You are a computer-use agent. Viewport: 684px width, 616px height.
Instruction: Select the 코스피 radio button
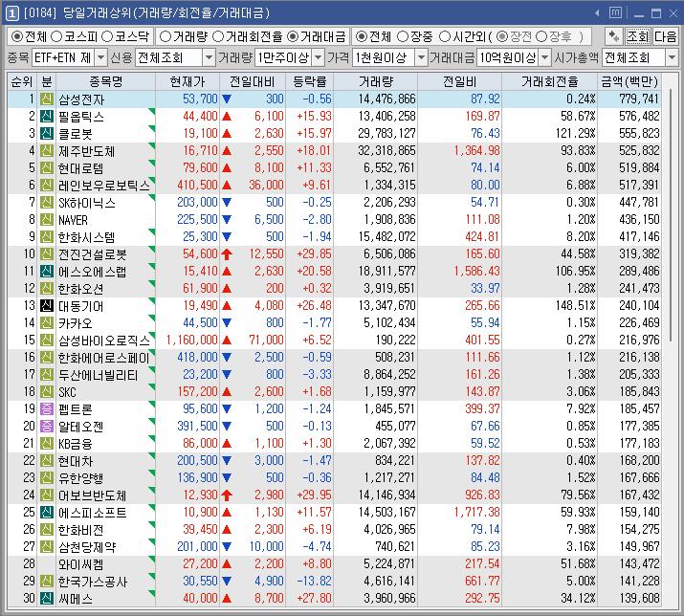pyautogui.click(x=56, y=36)
